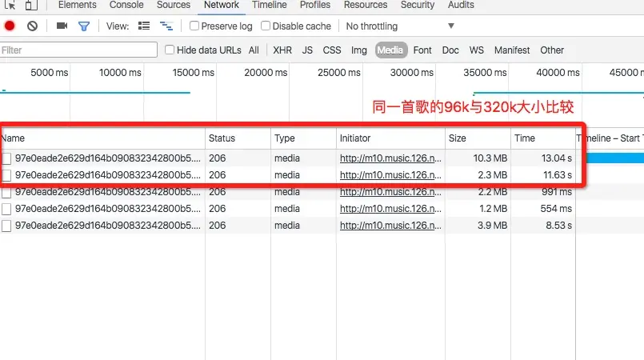Click the blue timeline bar of the 10.3 MB request
Screen dimensions: 644x360
tap(615, 158)
